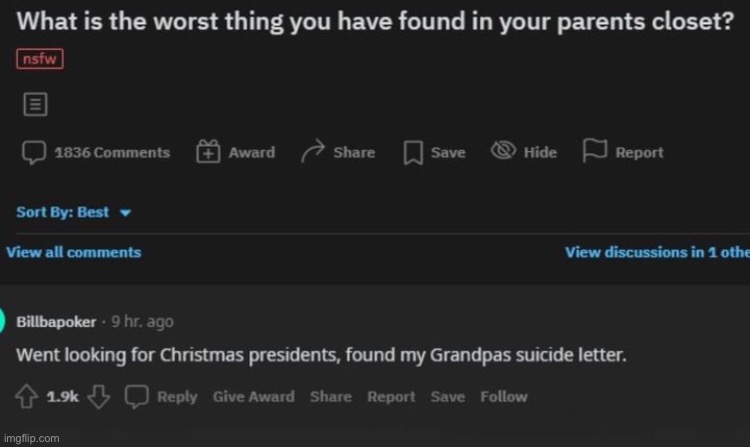Click the Save bookmark icon on post

point(412,152)
